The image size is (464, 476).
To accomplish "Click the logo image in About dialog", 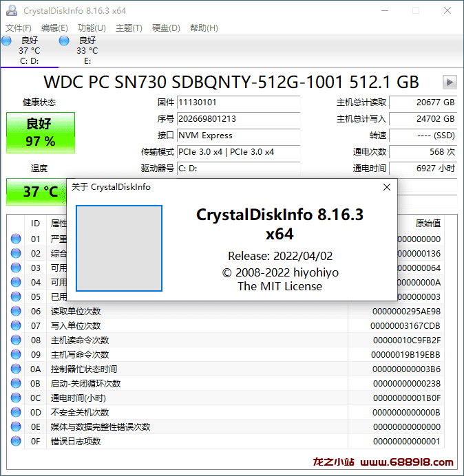I will (x=119, y=248).
